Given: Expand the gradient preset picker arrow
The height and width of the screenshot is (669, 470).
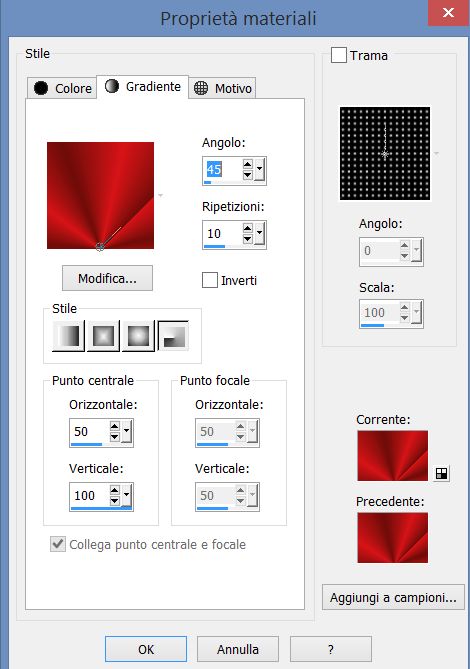Looking at the screenshot, I should coord(160,195).
